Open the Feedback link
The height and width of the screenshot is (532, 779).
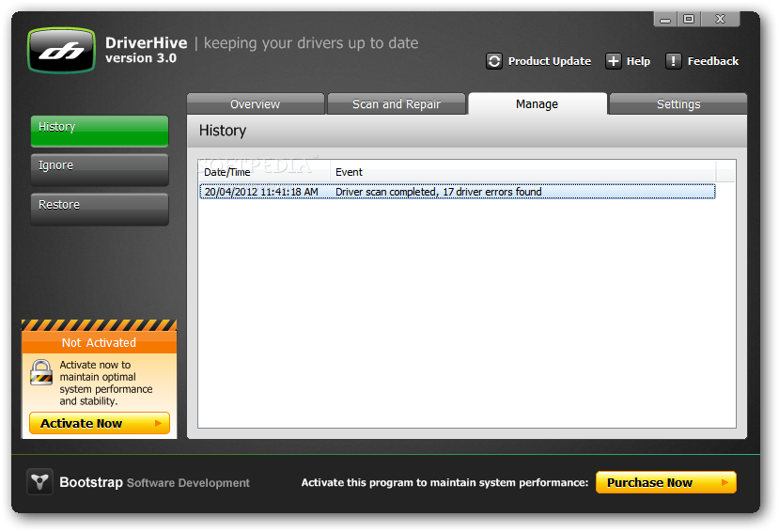[x=713, y=61]
